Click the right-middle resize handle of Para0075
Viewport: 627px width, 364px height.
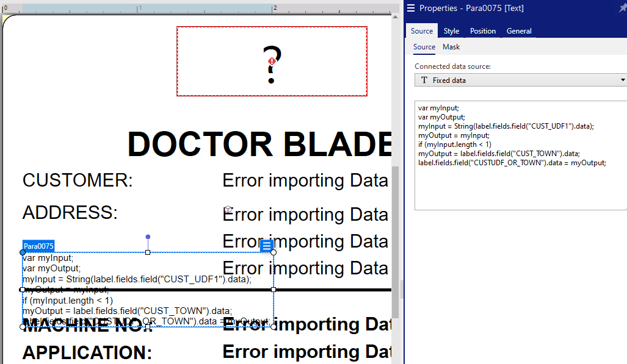[x=274, y=290]
